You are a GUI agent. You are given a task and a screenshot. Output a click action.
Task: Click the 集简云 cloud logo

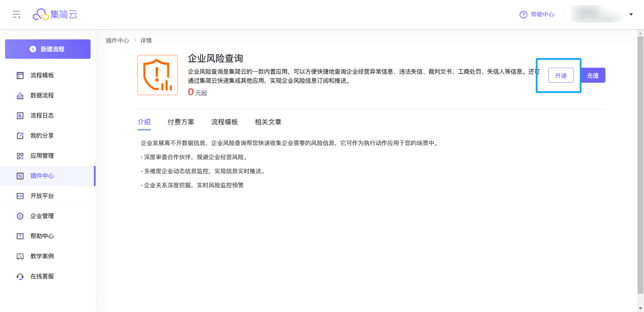pos(55,14)
